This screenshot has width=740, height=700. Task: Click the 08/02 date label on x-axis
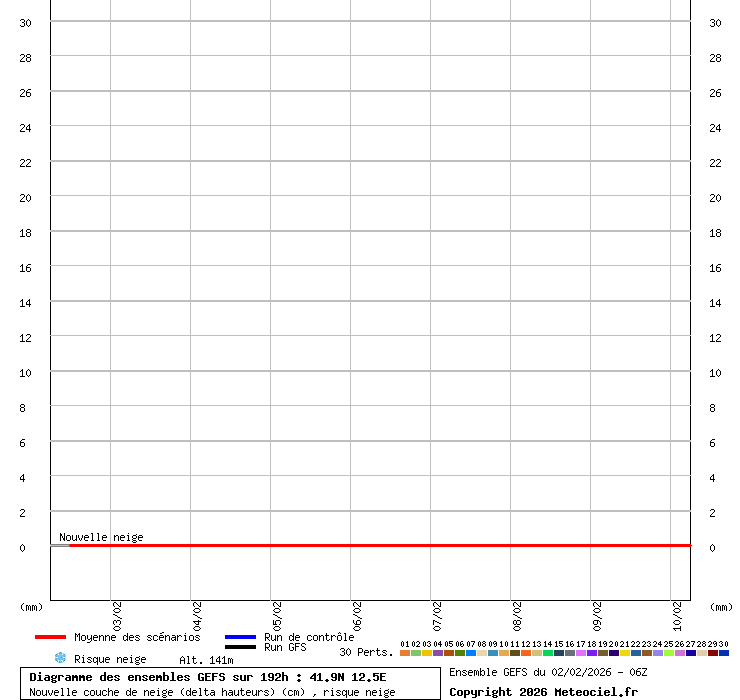pos(518,614)
